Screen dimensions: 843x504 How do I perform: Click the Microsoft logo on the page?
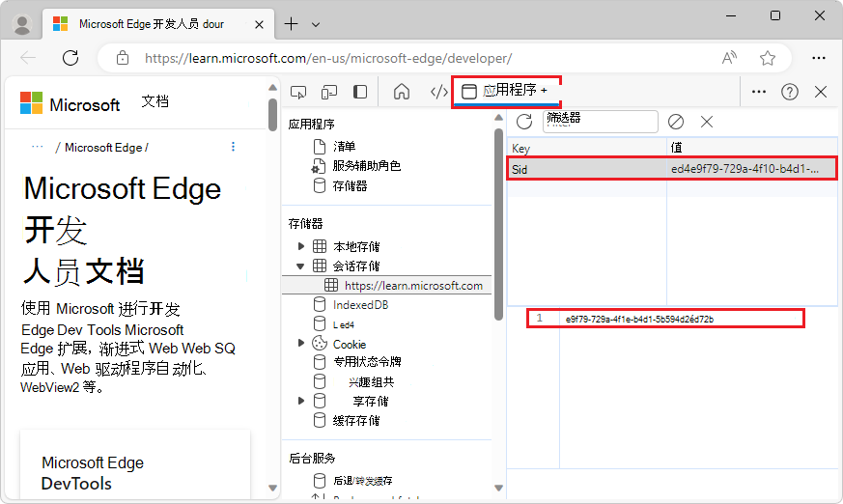(x=70, y=103)
